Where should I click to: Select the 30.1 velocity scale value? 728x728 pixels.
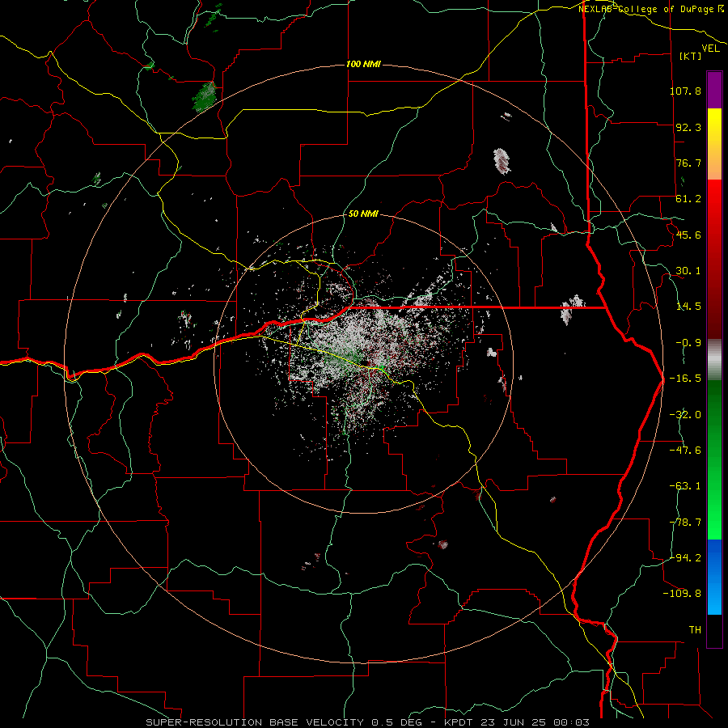[x=688, y=271]
